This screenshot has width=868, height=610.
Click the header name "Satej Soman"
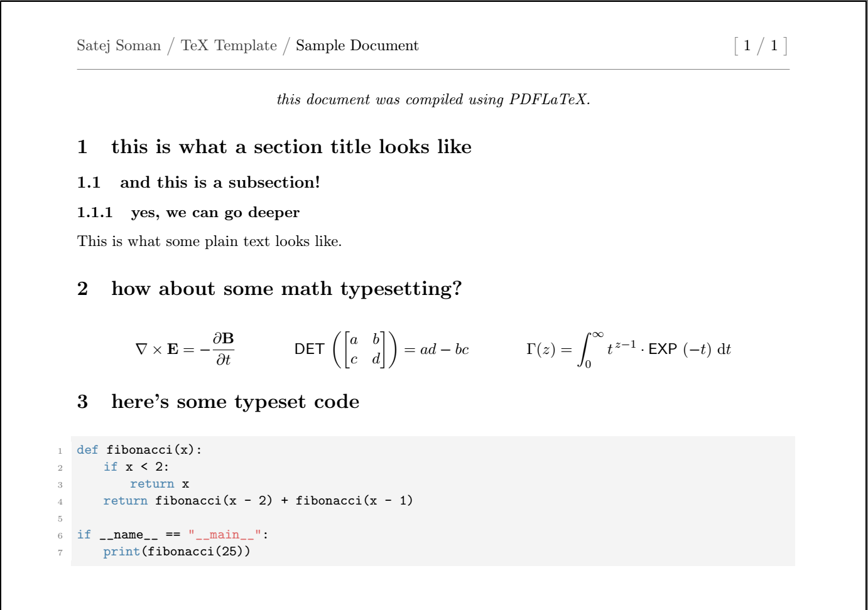119,46
